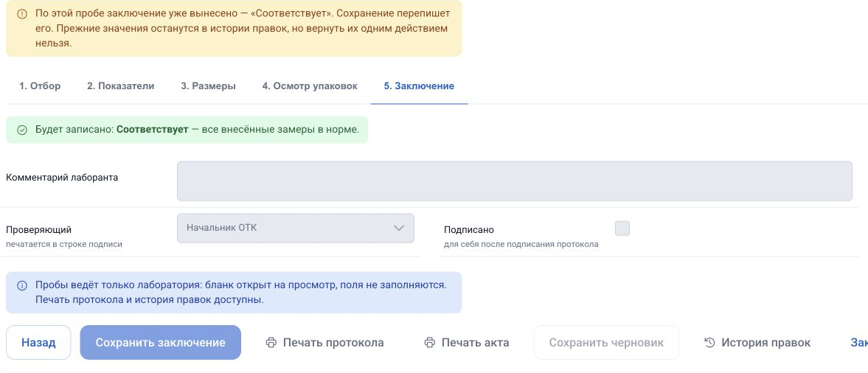Go to the 3. Размеры tab
Screen dimensions: 868x373
coord(208,86)
